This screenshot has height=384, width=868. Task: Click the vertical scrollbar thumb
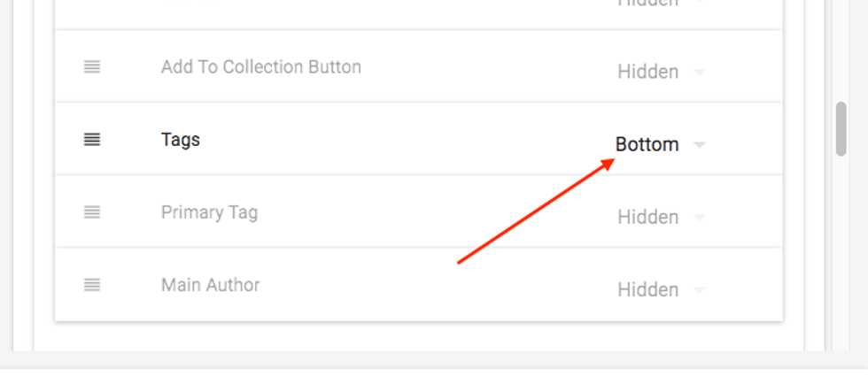[x=841, y=129]
